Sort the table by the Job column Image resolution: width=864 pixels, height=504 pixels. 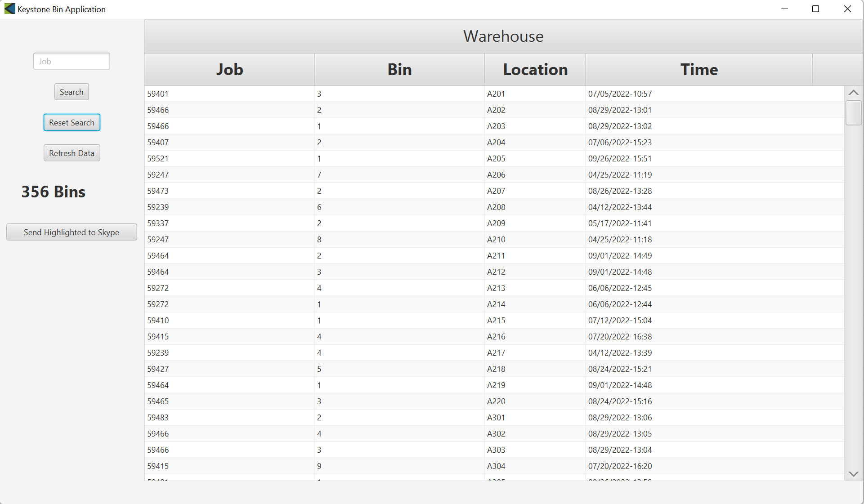tap(229, 69)
